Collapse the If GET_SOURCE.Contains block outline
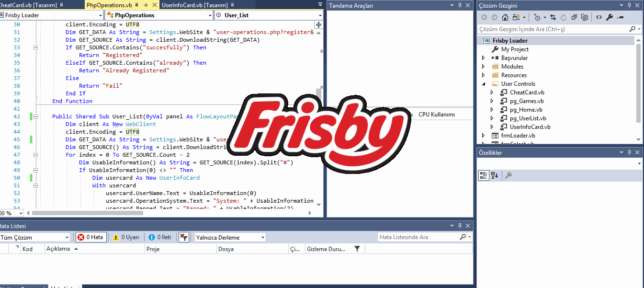 coord(35,47)
